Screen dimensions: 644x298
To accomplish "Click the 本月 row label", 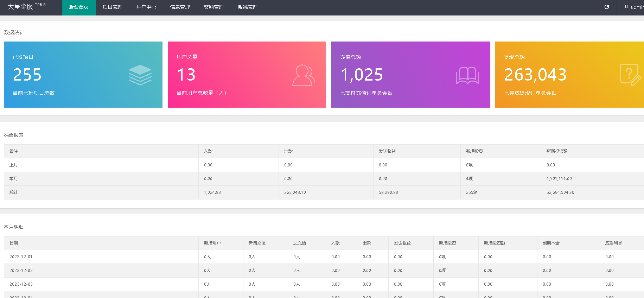I will click(14, 179).
